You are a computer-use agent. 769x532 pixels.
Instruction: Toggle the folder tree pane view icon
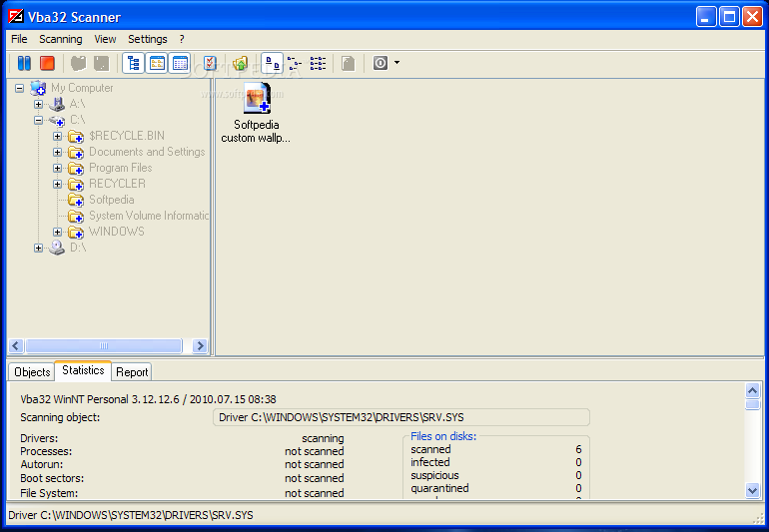pyautogui.click(x=134, y=63)
